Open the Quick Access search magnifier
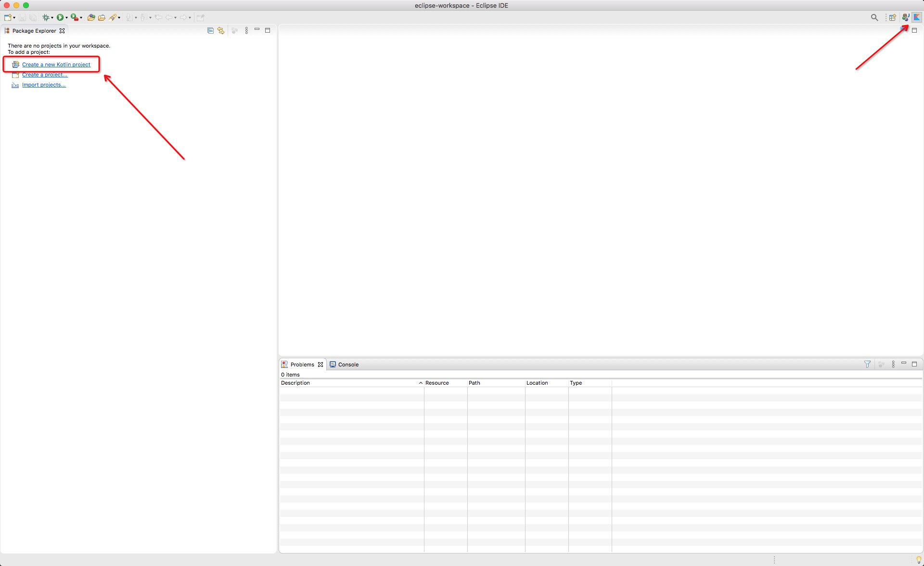The image size is (924, 566). coord(874,17)
